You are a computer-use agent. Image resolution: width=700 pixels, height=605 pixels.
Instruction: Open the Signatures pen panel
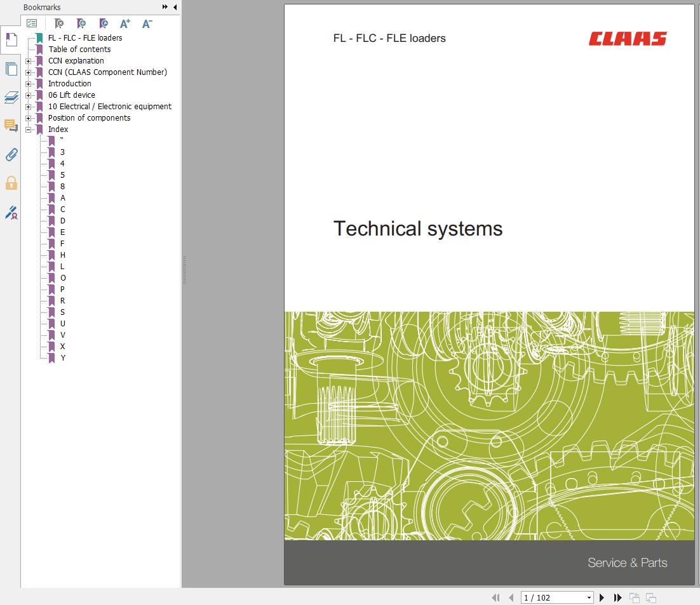click(x=11, y=212)
